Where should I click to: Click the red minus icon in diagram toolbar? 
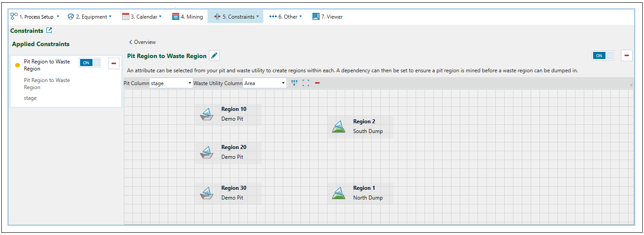tap(317, 83)
